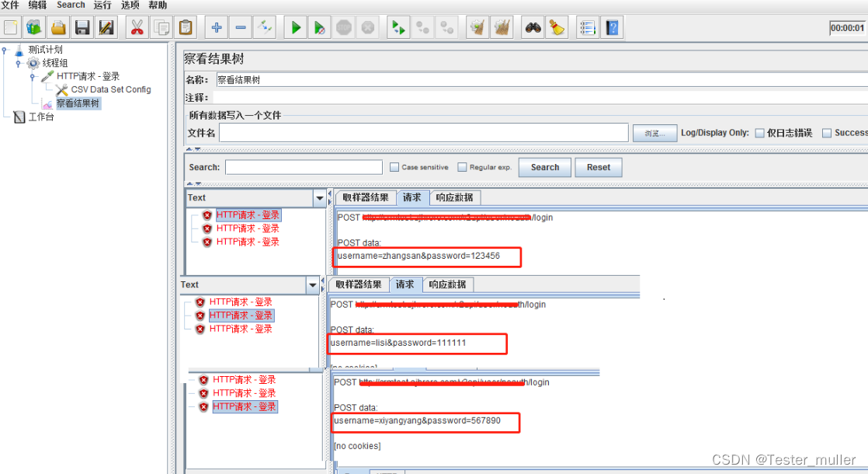
Task: Cut selection using scissors icon
Action: pyautogui.click(x=137, y=27)
